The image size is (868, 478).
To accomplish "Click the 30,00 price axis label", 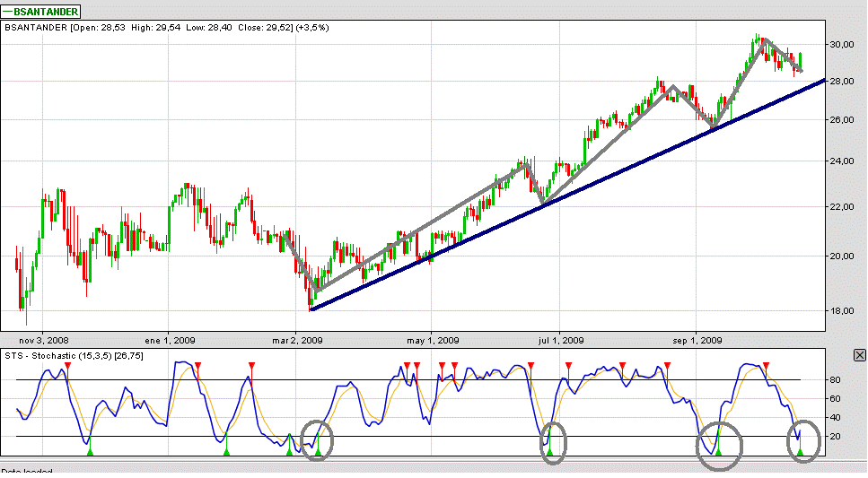I will click(842, 44).
